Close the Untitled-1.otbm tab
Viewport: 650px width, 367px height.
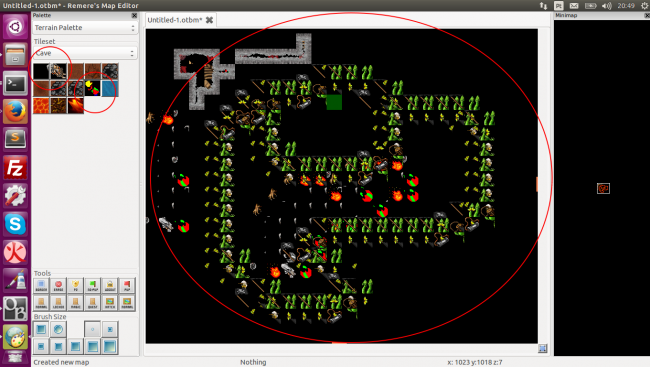[x=209, y=20]
